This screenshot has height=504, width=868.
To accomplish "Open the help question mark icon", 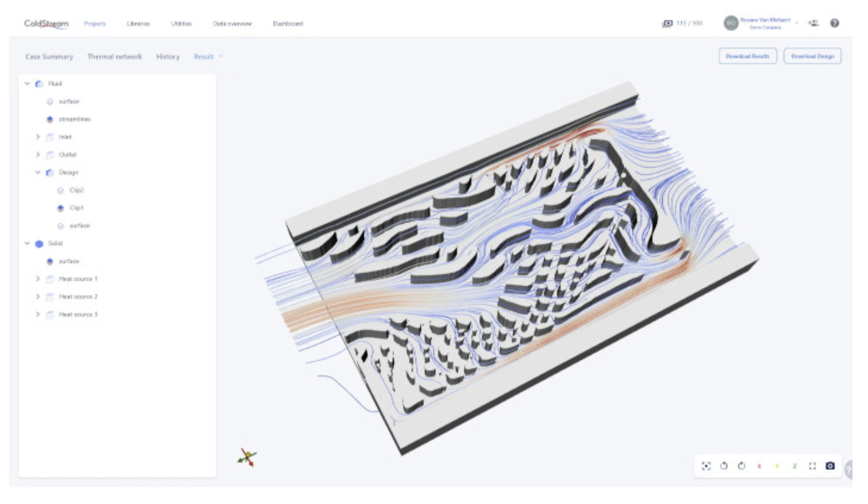I will click(x=834, y=23).
